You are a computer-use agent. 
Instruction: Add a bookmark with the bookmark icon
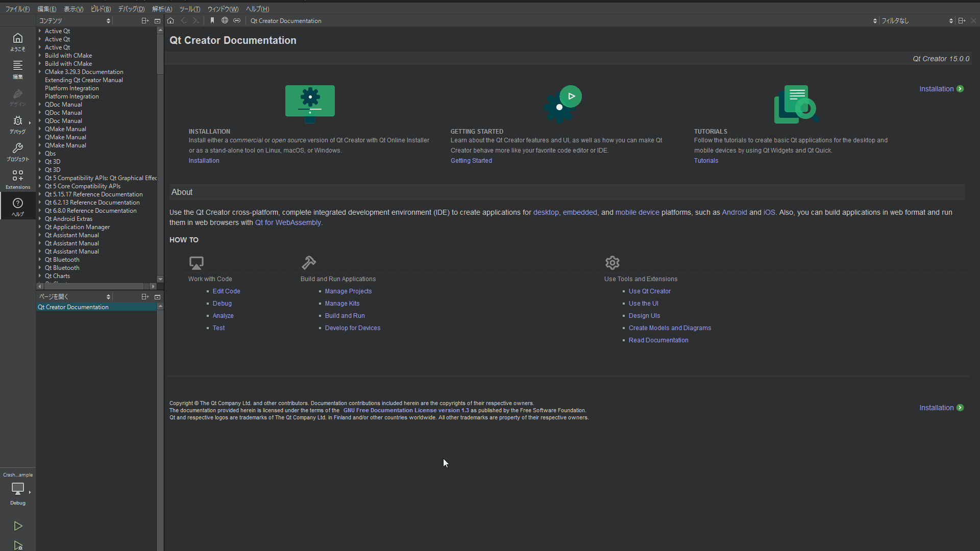tap(212, 21)
